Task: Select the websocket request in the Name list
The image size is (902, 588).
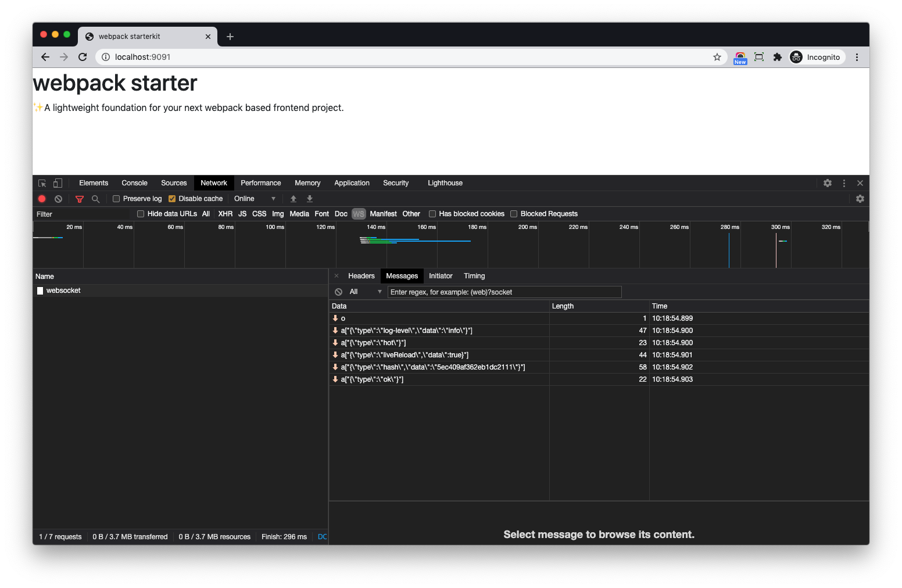Action: (63, 291)
